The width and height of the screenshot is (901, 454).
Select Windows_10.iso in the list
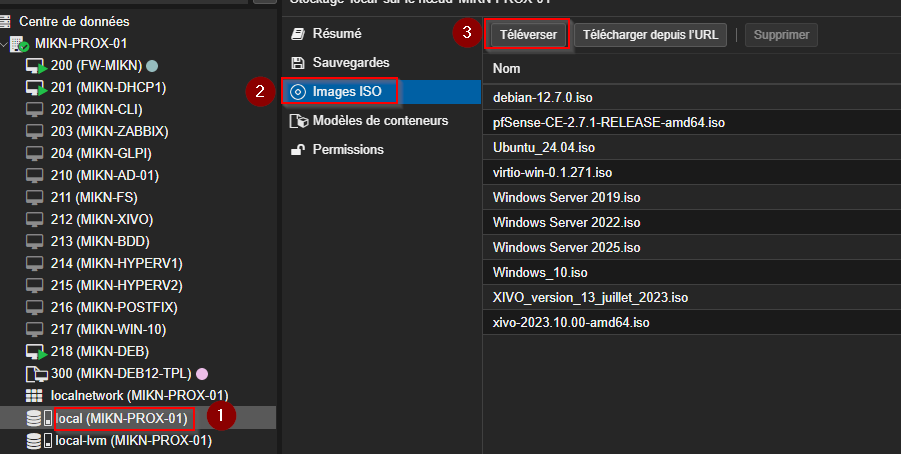tap(692, 272)
